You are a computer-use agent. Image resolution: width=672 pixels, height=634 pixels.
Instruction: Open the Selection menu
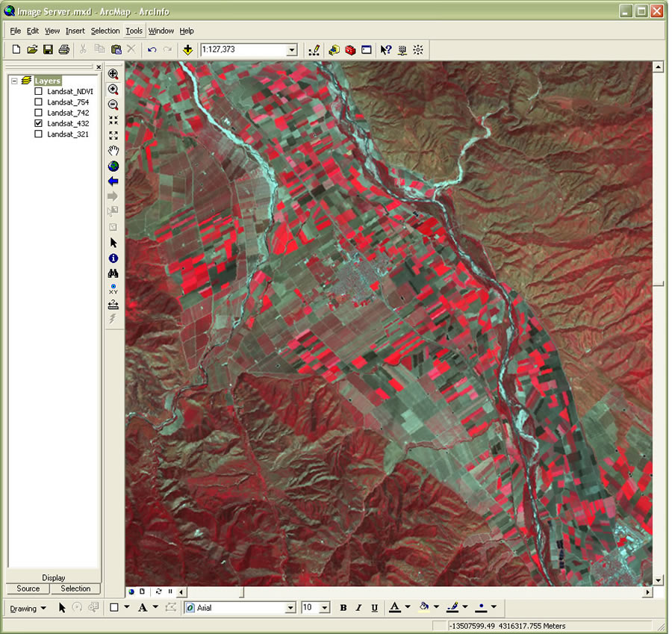pyautogui.click(x=105, y=31)
